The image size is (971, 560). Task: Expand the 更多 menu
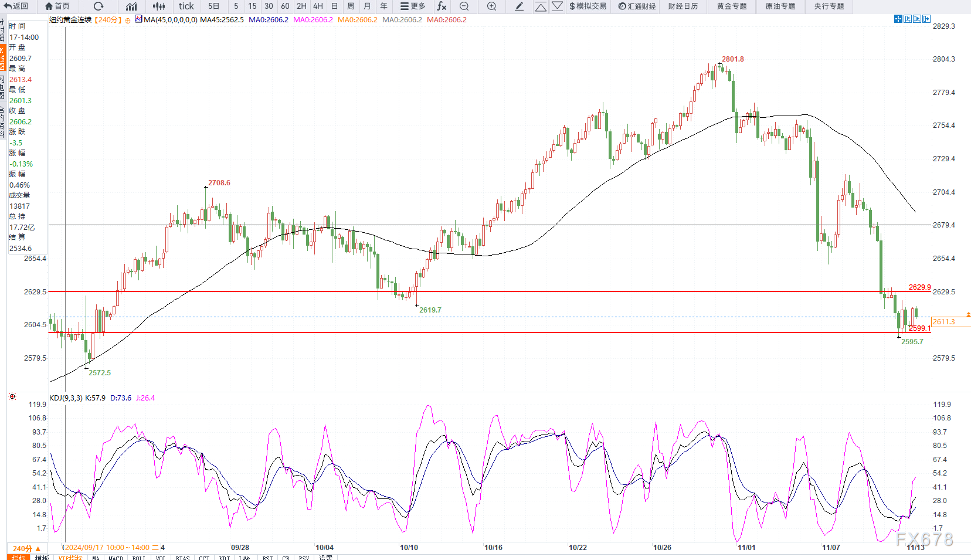coord(413,6)
